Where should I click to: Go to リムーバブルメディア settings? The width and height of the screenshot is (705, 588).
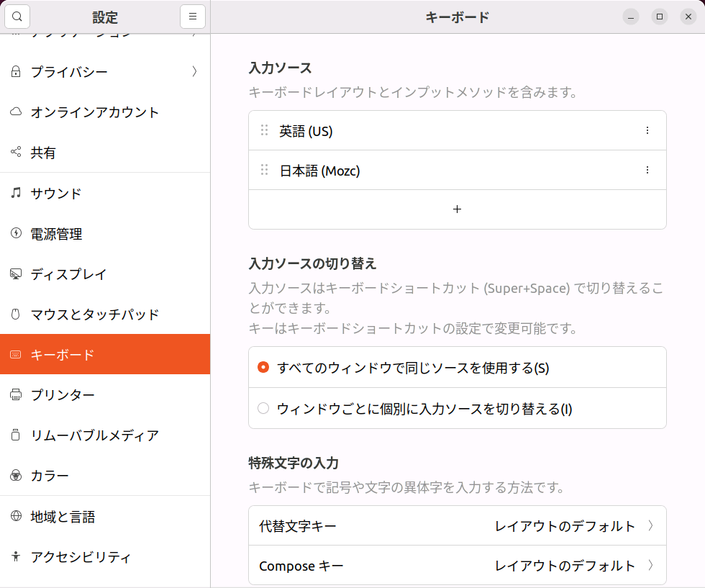[x=105, y=435]
